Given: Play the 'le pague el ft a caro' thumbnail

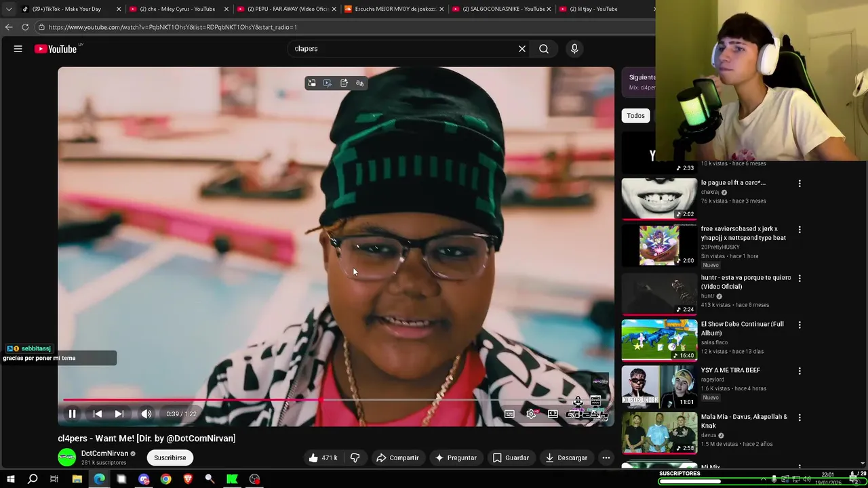Looking at the screenshot, I should click(659, 199).
